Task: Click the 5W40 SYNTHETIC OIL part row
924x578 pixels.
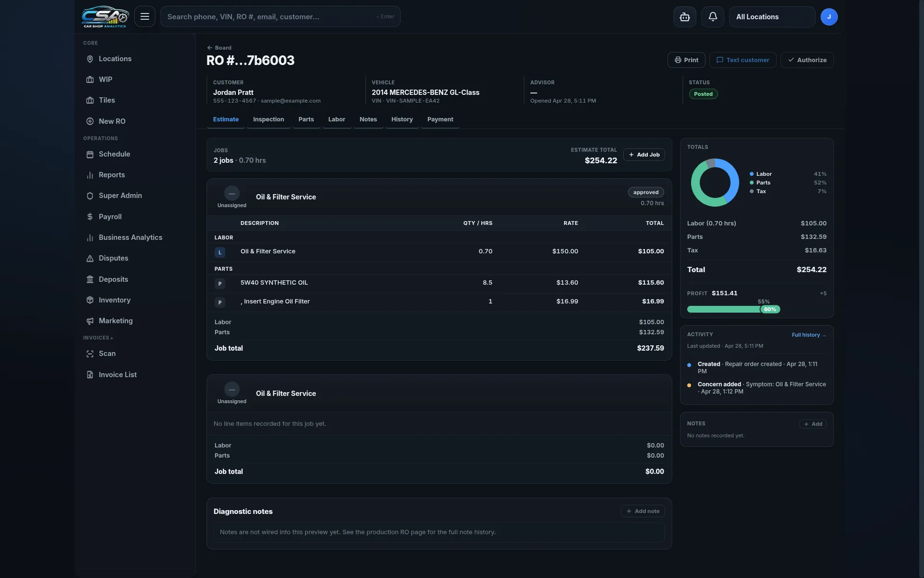Action: click(x=439, y=283)
